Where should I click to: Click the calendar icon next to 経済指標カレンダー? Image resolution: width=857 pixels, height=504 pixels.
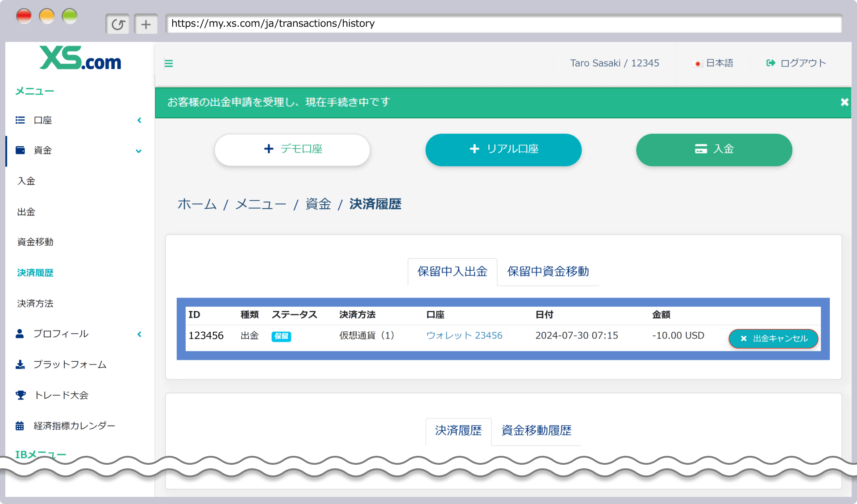click(20, 426)
